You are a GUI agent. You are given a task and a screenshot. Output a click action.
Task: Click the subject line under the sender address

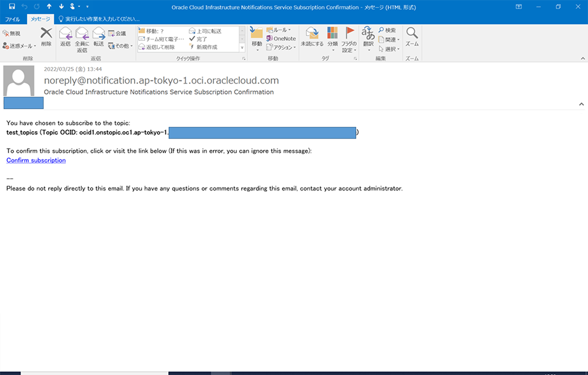tap(159, 92)
